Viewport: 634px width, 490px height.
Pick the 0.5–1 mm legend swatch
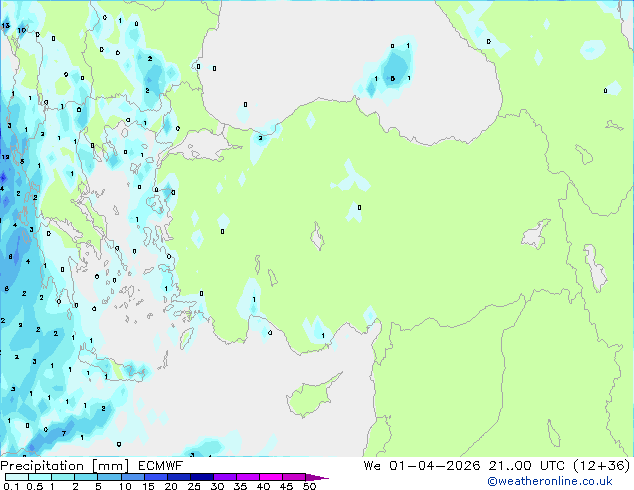tap(40, 477)
